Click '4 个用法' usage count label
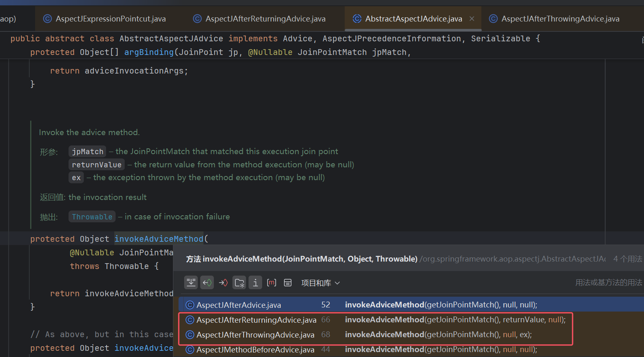This screenshot has width=644, height=357. pyautogui.click(x=627, y=259)
